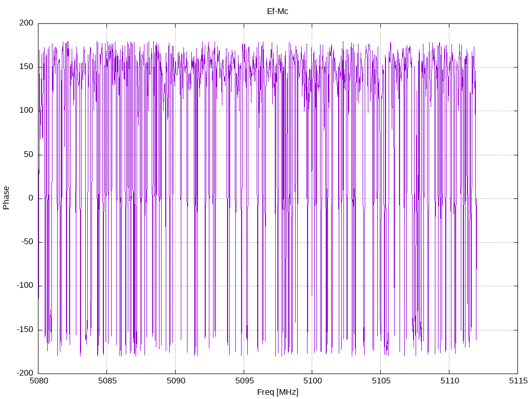532x399 pixels.
Task: Select the Phase y-axis label
Action: [x=6, y=198]
